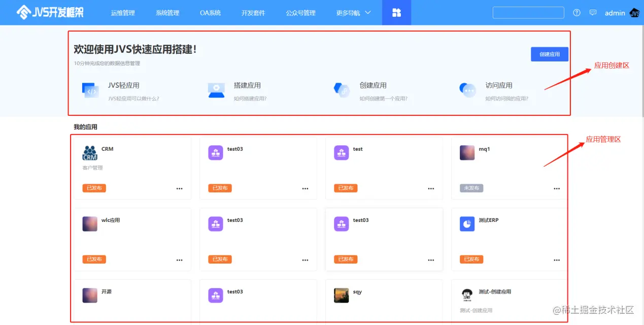Open the 运维管理 menu
This screenshot has width=644, height=325.
tap(123, 13)
